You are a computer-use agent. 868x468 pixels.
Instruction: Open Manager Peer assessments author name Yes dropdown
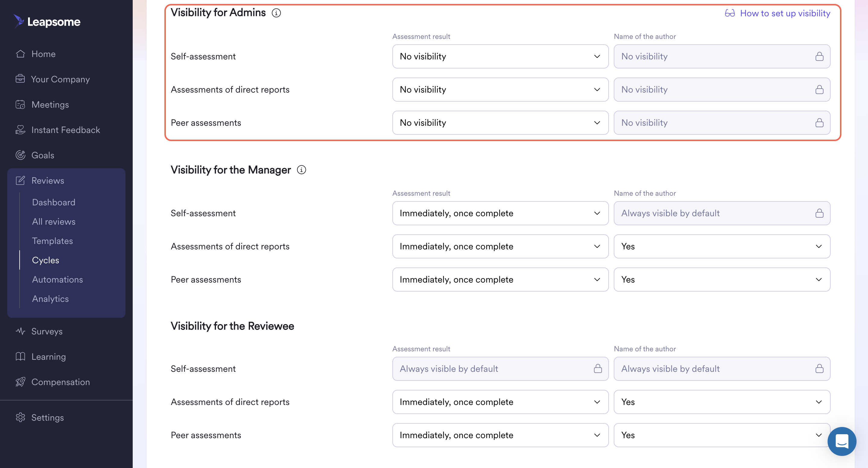coord(722,279)
